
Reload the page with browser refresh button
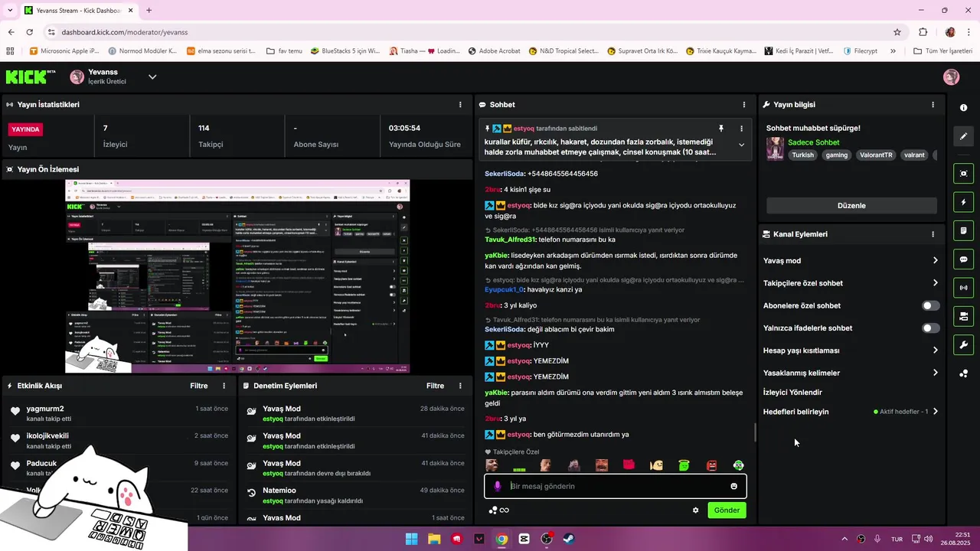[x=29, y=32]
